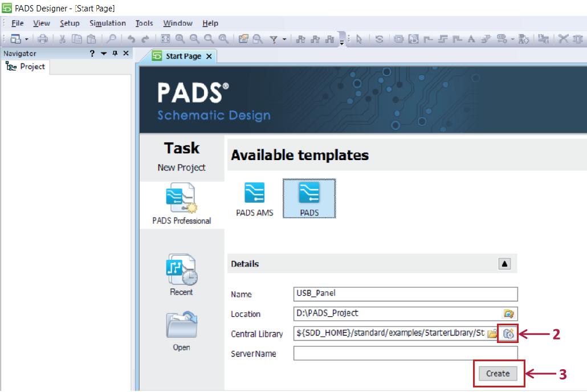Click the Copy toolbar icon

pos(77,39)
